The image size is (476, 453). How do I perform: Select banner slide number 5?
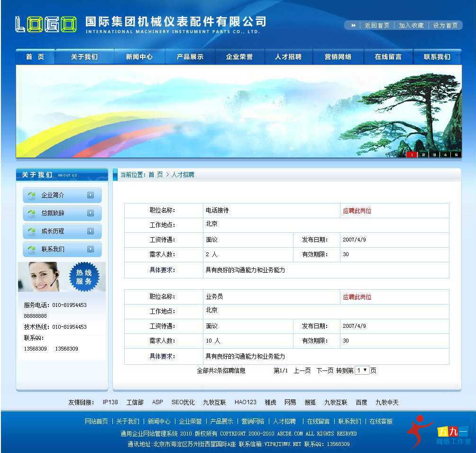[x=456, y=154]
